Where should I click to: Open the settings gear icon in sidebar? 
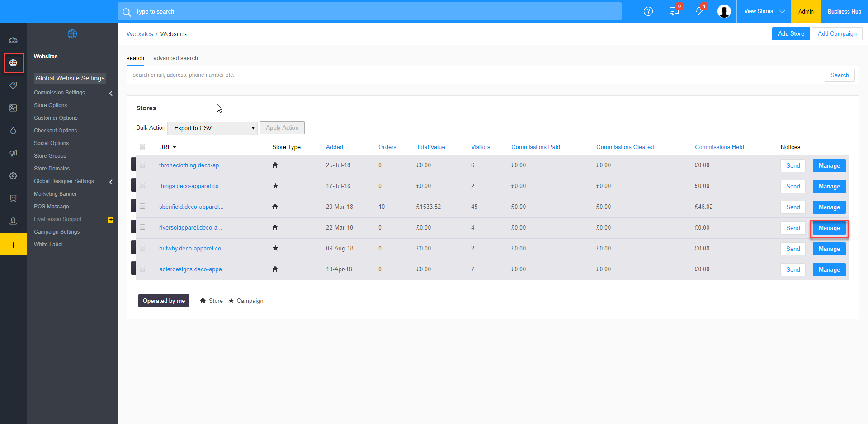click(13, 176)
